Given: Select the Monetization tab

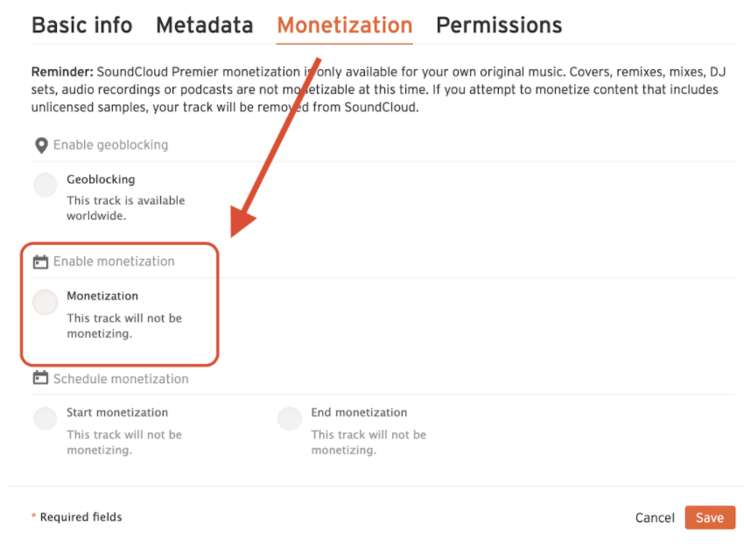Looking at the screenshot, I should point(344,25).
